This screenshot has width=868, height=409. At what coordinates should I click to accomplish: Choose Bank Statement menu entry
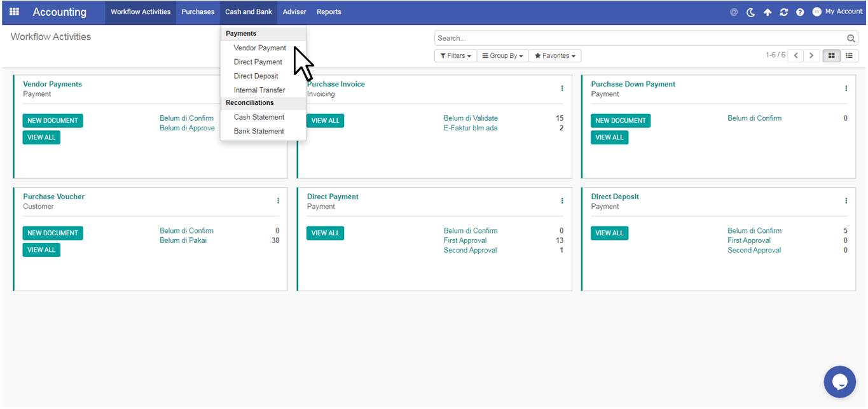point(259,131)
